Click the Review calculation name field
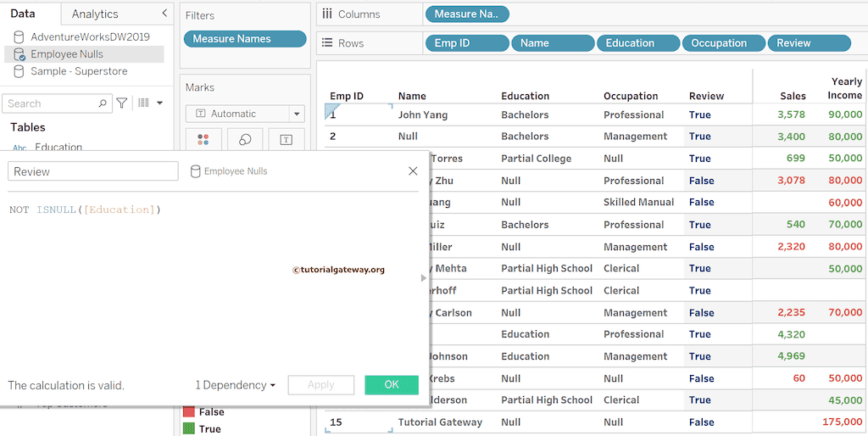Image resolution: width=868 pixels, height=436 pixels. pos(92,171)
